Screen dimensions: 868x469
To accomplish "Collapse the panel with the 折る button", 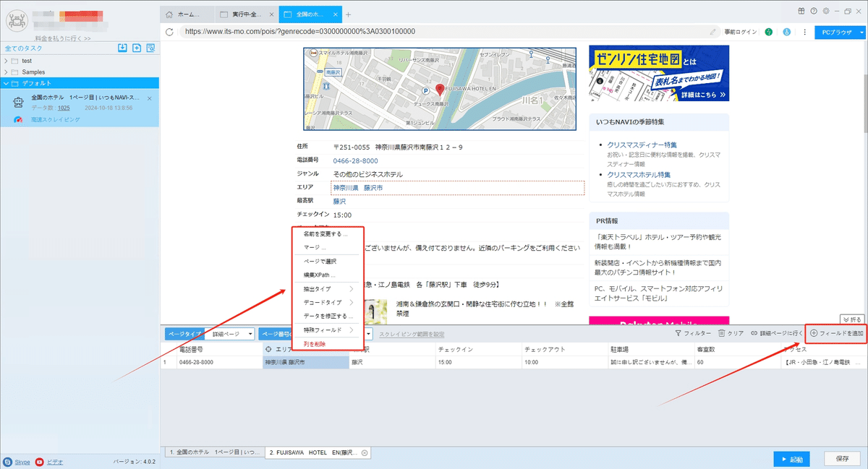I will (x=852, y=319).
